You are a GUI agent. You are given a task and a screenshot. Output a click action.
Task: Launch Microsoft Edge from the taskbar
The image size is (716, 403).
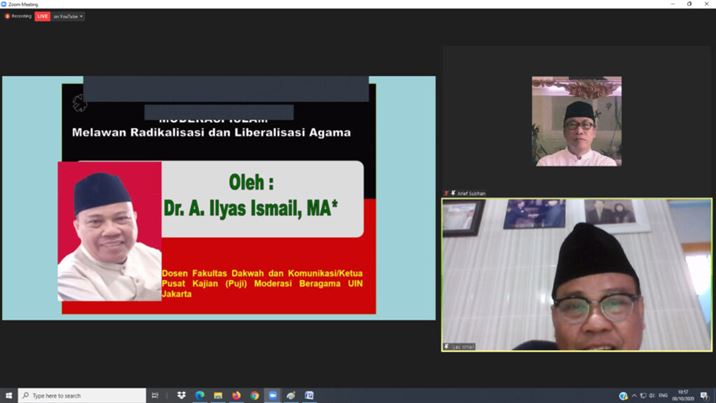(200, 396)
